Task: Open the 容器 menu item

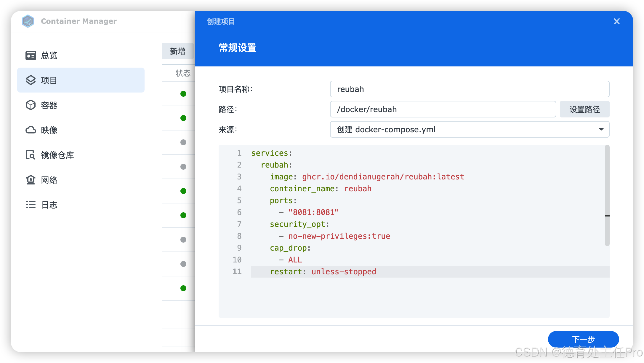Action: click(49, 105)
